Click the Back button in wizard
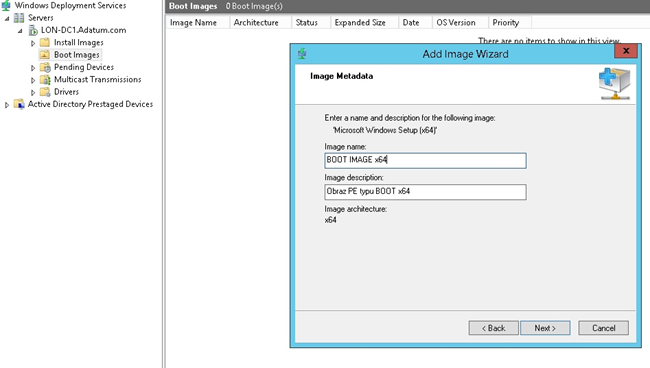 (493, 328)
